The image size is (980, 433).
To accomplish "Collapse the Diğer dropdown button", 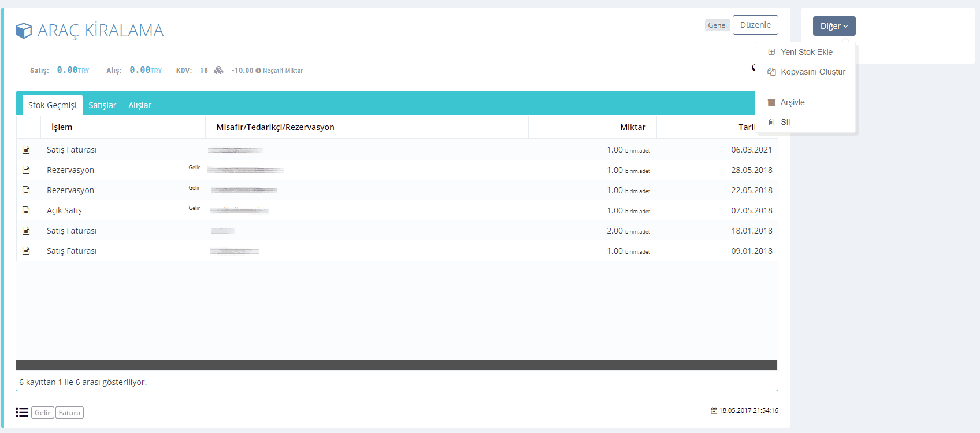I will [x=834, y=26].
